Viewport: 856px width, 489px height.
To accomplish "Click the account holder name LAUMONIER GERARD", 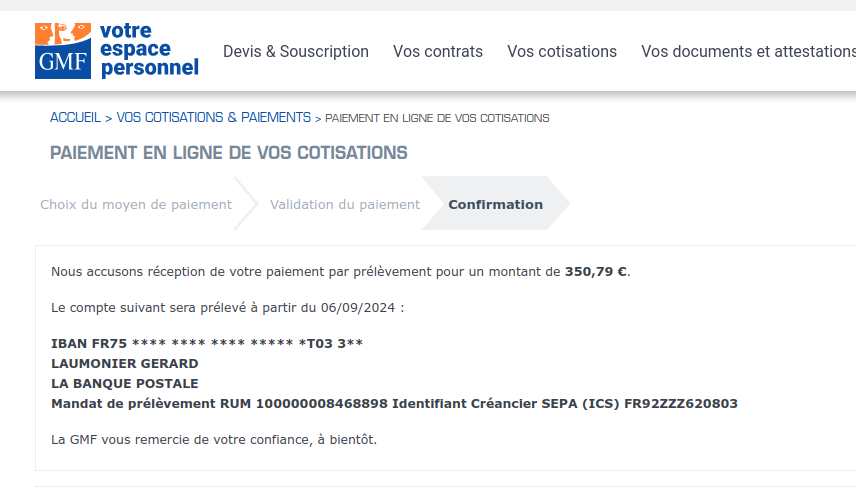I will [125, 363].
